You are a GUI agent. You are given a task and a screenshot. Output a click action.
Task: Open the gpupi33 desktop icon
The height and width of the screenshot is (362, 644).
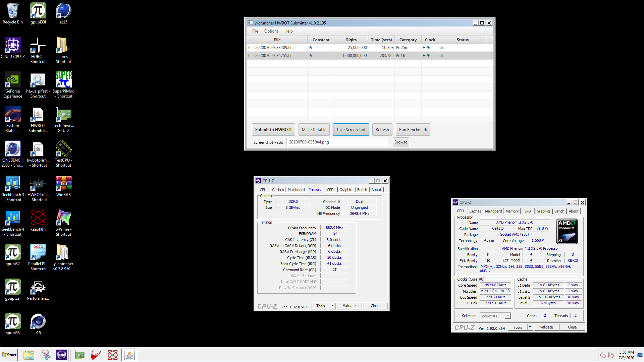click(x=13, y=324)
